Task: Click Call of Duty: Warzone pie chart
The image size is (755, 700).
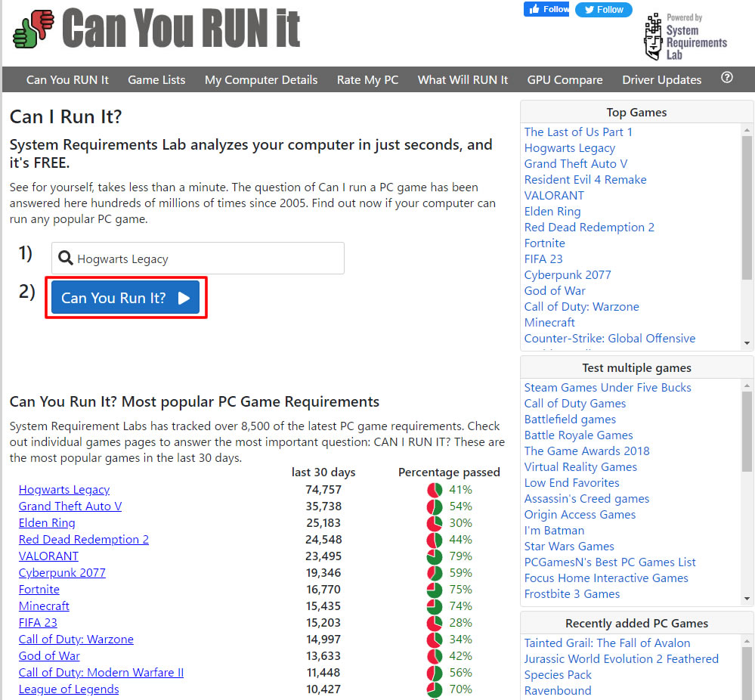Action: coord(435,640)
